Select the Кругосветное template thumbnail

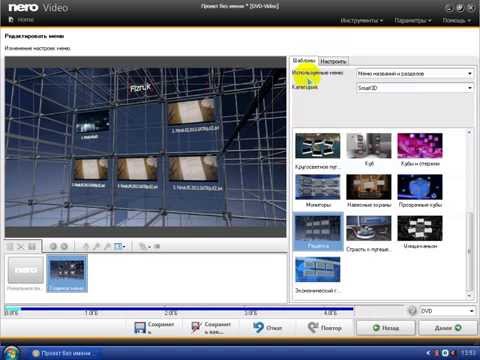coord(318,146)
